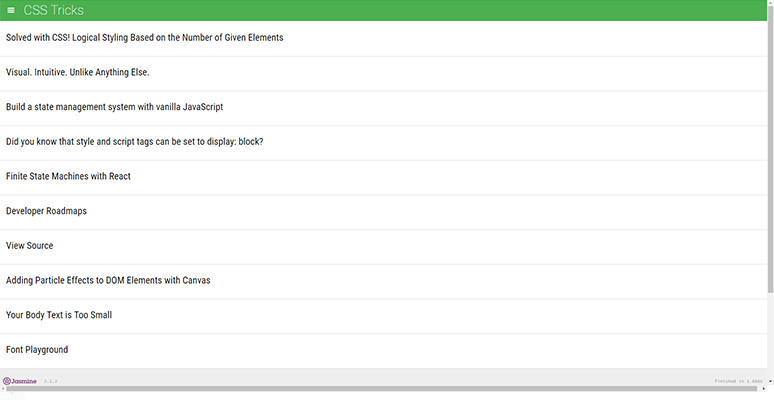Open 'Adding Particle Effects to DOM Elements' article
774x400 pixels.
click(108, 280)
